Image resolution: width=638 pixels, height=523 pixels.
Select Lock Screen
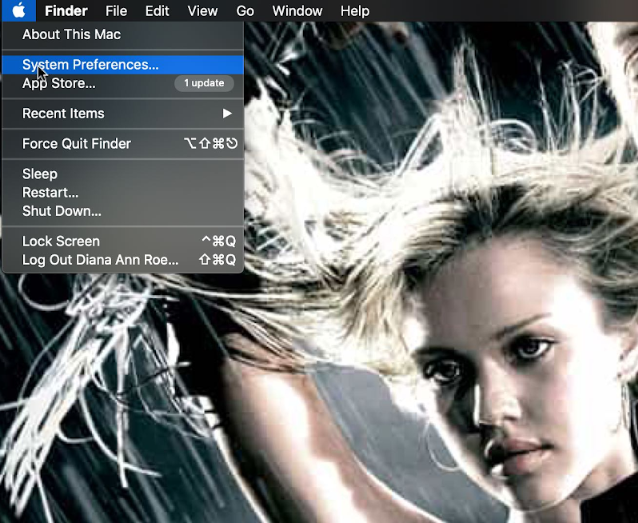123,241
